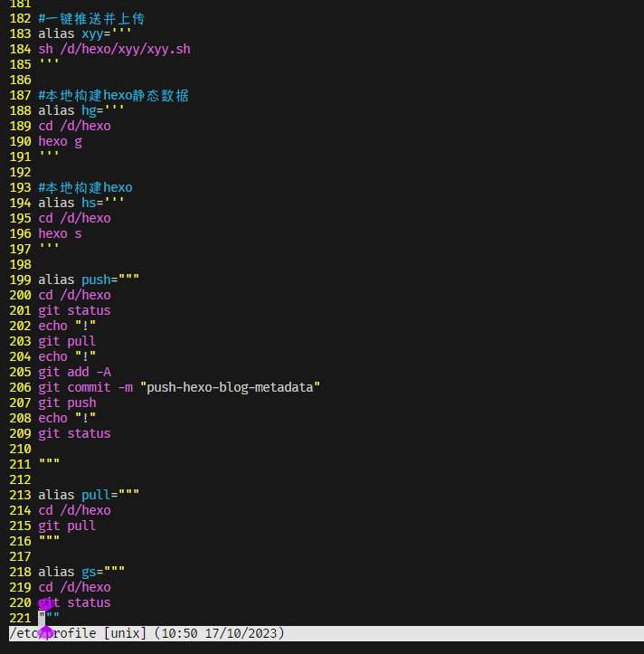Click the 'git push' line
The width and height of the screenshot is (644, 654).
[67, 403]
